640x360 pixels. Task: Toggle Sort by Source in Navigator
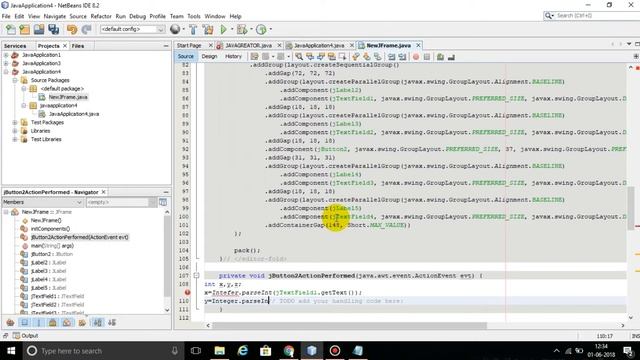[x=112, y=322]
